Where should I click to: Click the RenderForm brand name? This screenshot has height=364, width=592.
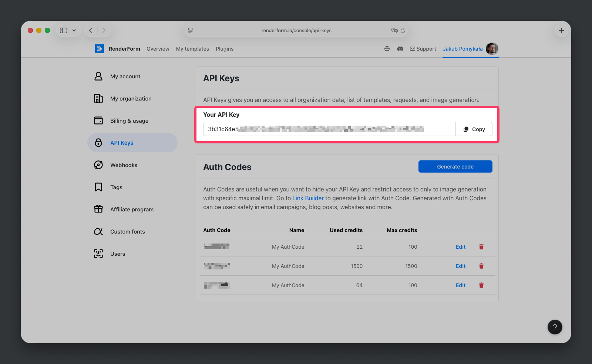pyautogui.click(x=124, y=49)
